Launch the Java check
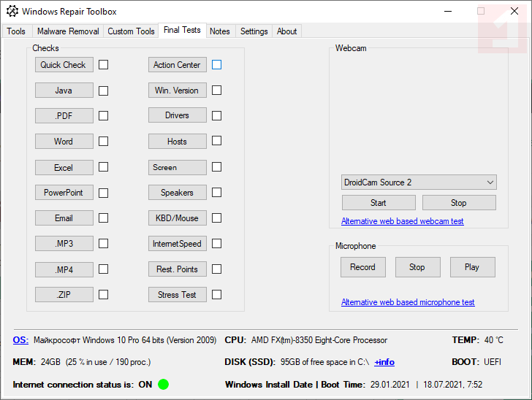Image resolution: width=532 pixels, height=400 pixels. (64, 91)
